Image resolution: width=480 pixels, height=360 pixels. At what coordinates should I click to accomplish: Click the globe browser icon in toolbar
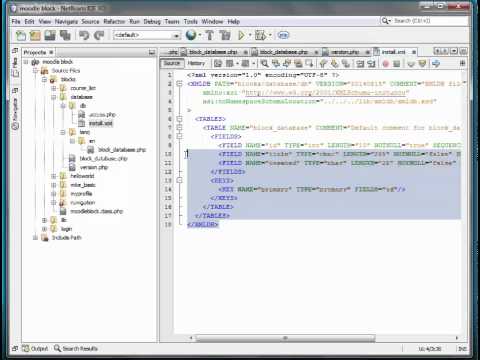tap(191, 35)
